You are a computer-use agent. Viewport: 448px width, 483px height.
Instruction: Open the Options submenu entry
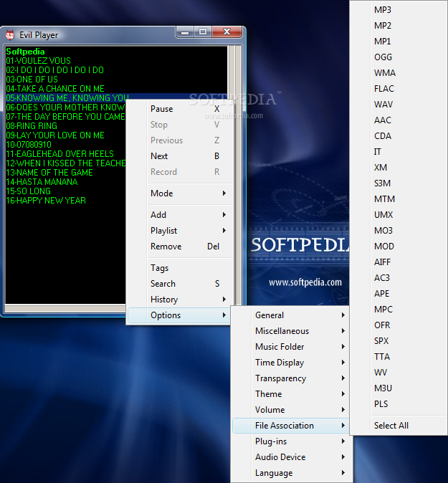(179, 315)
